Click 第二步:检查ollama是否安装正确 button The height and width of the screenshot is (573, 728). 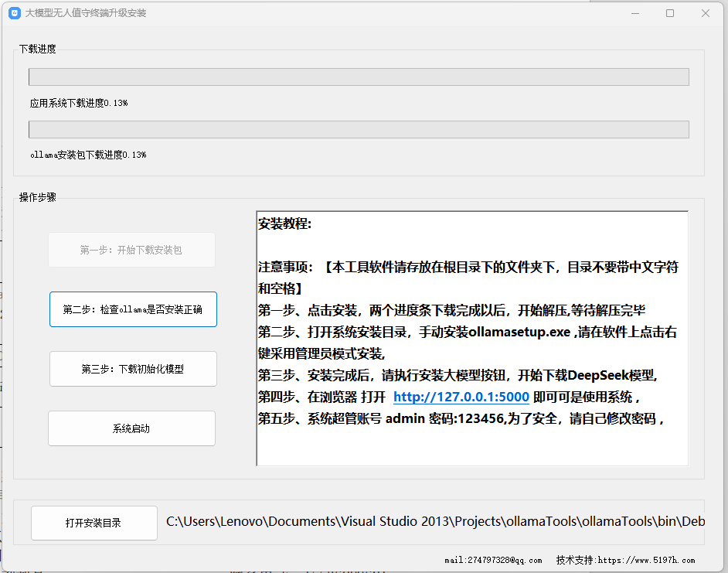pyautogui.click(x=133, y=309)
